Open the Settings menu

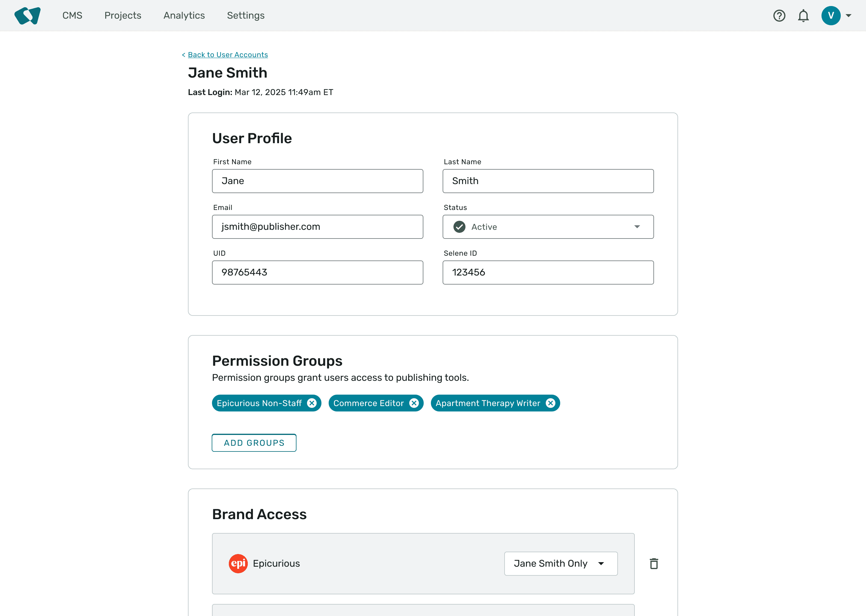[246, 16]
